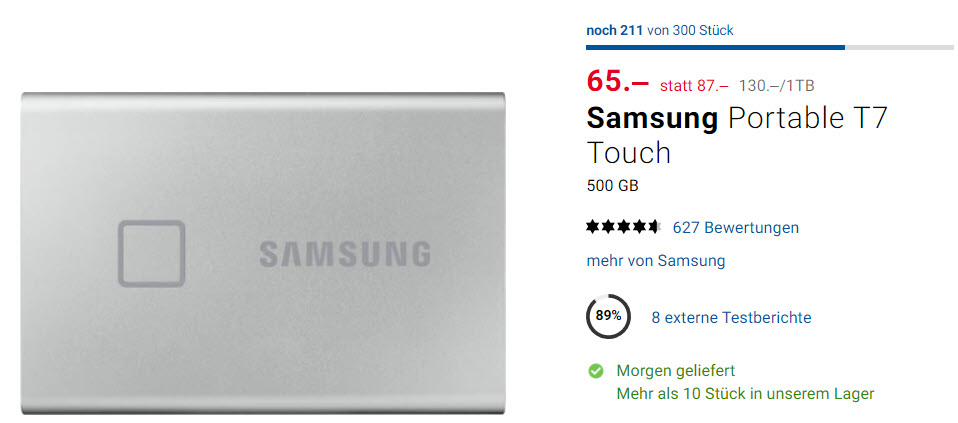Open the 8 externe Testberichte link
Image resolution: width=958 pixels, height=423 pixels.
click(x=731, y=318)
